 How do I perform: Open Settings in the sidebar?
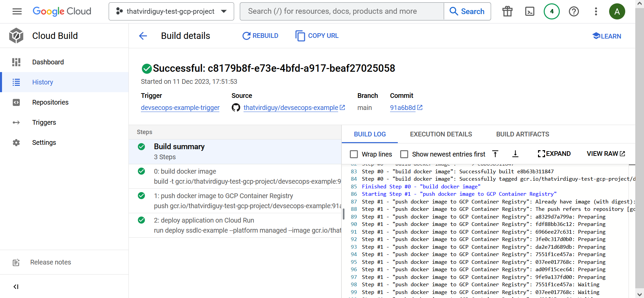click(64, 142)
